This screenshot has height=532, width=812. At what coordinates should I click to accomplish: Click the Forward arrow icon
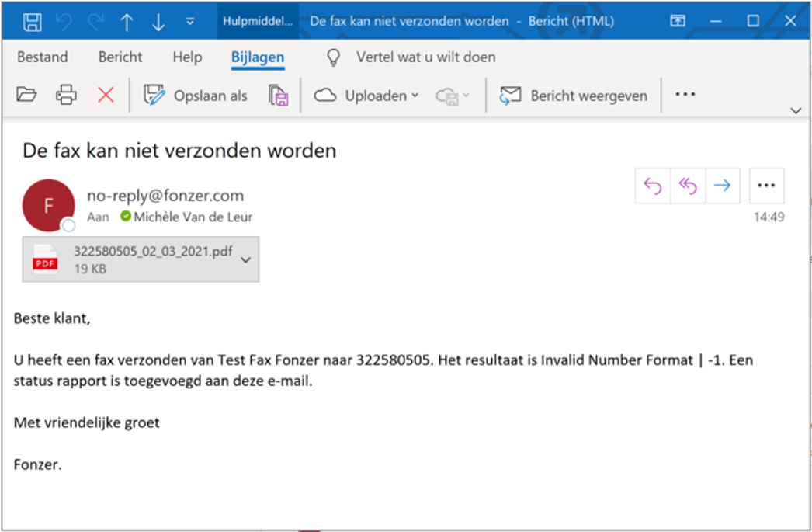point(723,186)
